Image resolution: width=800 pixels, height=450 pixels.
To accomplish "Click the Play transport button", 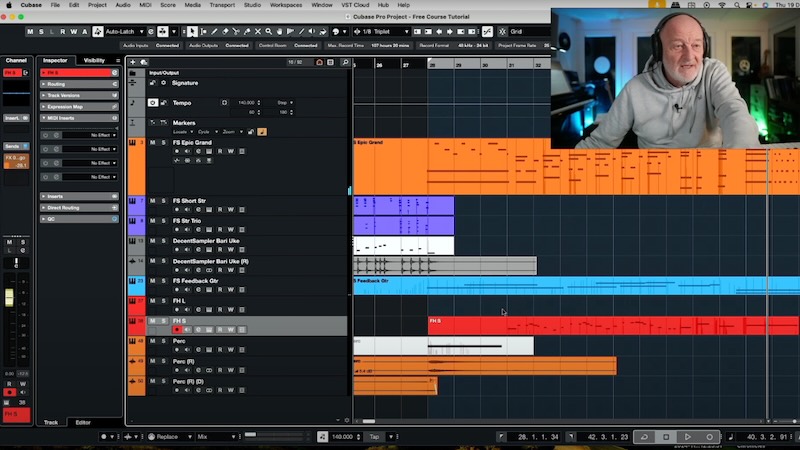I will click(x=688, y=437).
